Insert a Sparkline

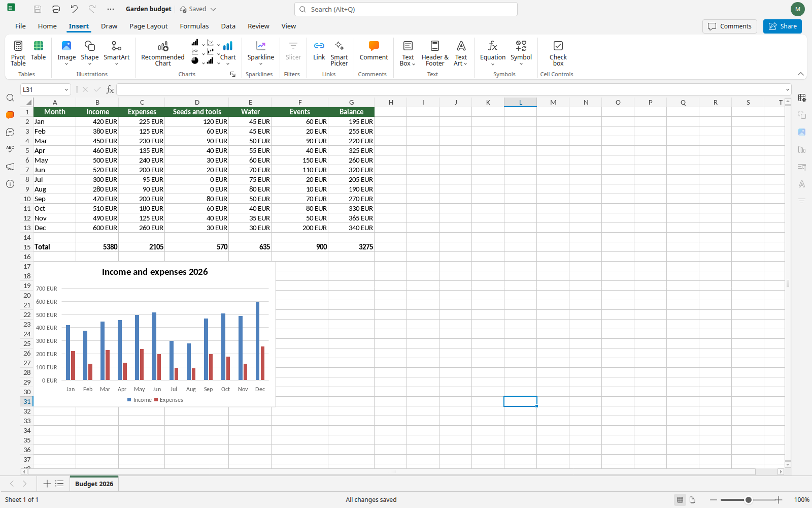click(261, 53)
